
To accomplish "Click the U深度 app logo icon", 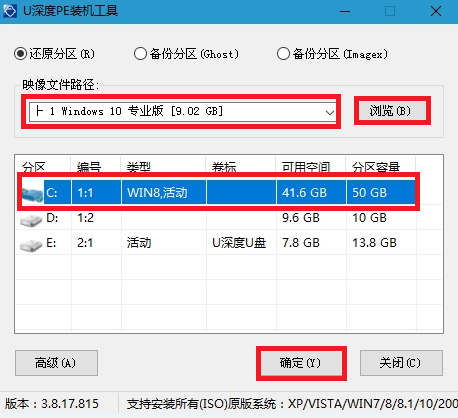I will tap(9, 11).
